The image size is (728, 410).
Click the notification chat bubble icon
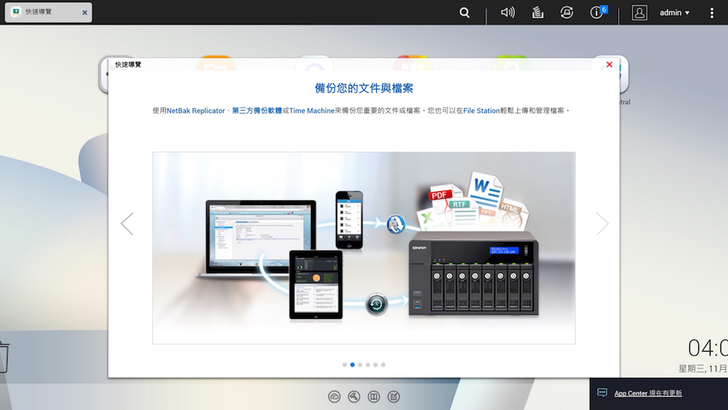click(602, 393)
